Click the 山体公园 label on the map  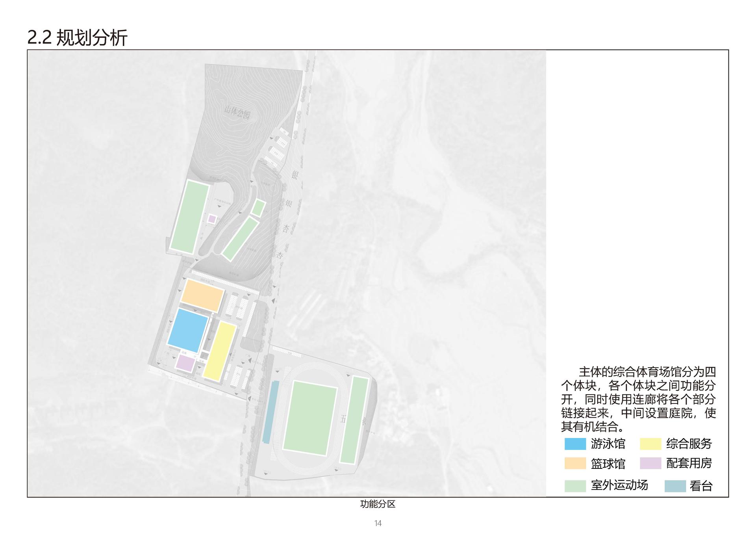tap(237, 113)
